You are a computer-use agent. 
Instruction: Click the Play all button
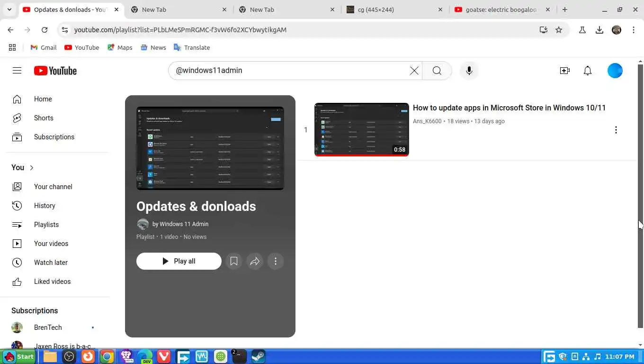click(x=179, y=261)
